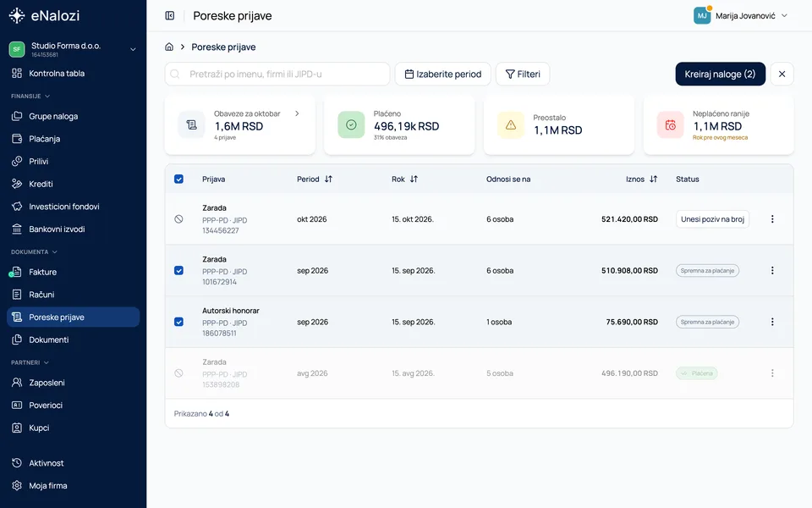Screen dimensions: 812x508
Task: Click the Obaveze za oktobar document icon
Action: pos(192,125)
